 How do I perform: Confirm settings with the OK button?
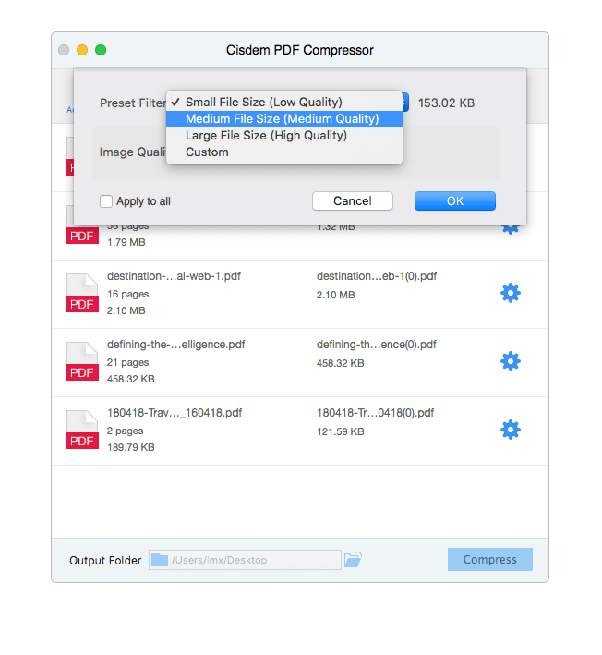[x=455, y=201]
